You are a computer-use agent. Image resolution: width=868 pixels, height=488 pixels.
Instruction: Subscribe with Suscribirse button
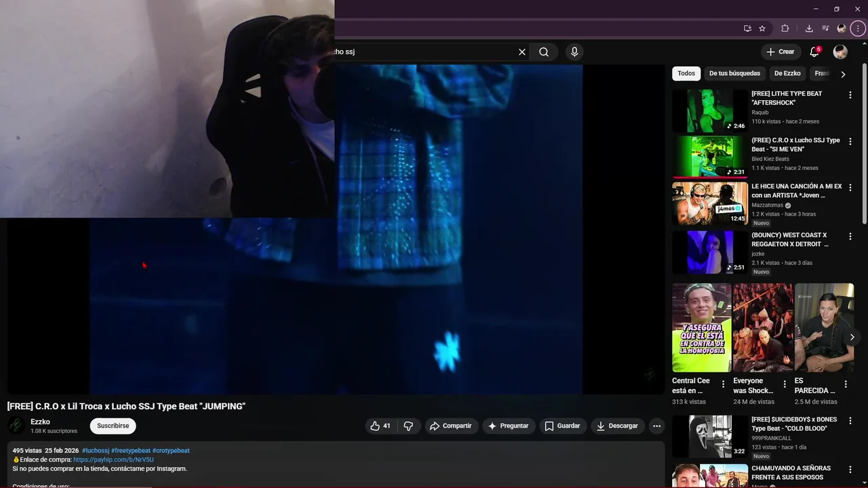[113, 426]
